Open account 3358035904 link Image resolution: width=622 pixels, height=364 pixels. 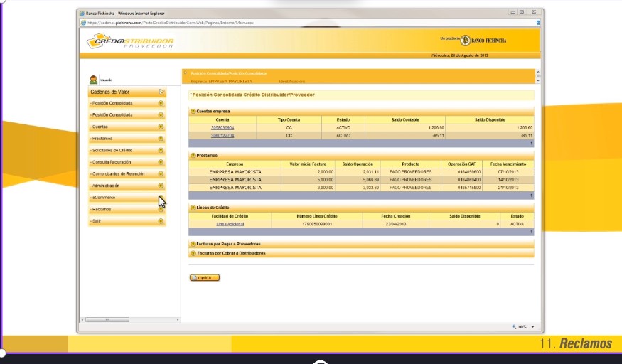coord(222,128)
